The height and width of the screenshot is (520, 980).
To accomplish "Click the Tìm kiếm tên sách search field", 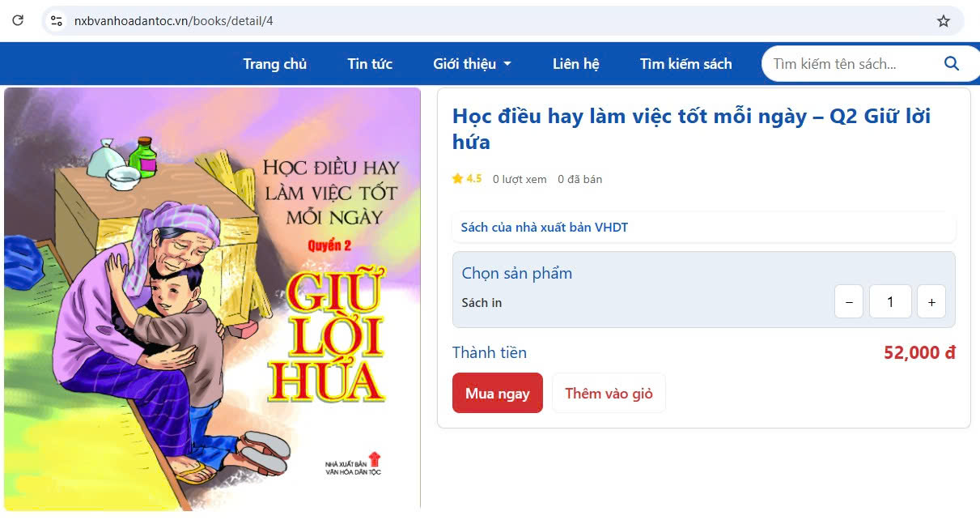I will pyautogui.click(x=850, y=64).
